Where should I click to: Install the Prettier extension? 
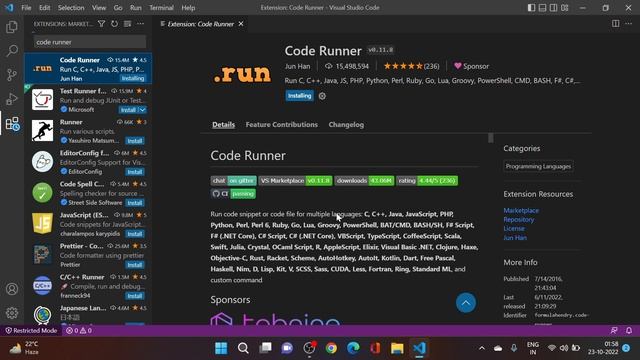[135, 265]
